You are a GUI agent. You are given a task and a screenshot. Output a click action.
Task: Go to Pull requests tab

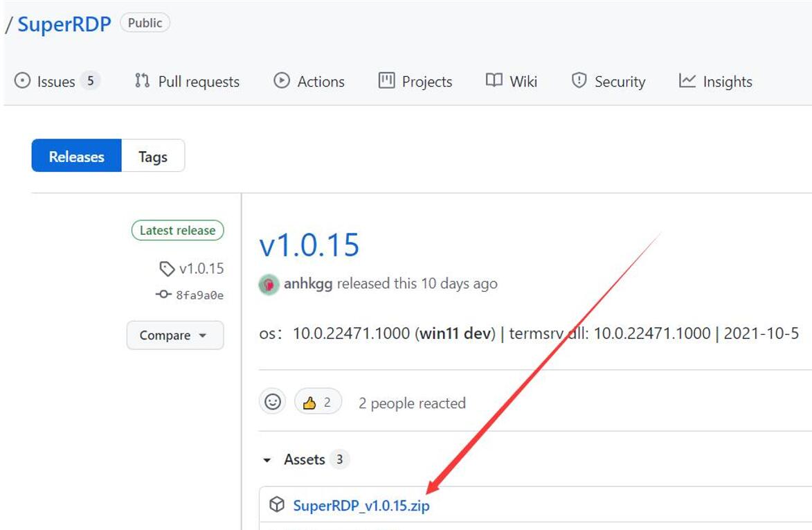tap(187, 81)
